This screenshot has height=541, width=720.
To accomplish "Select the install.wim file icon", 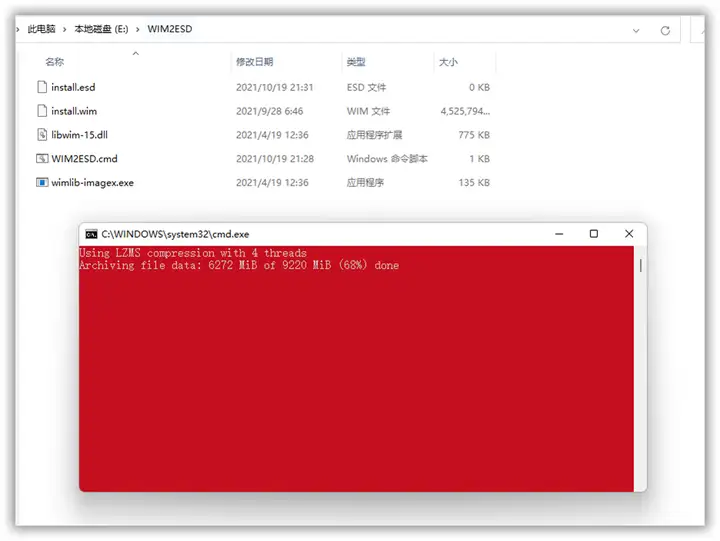I will [42, 111].
